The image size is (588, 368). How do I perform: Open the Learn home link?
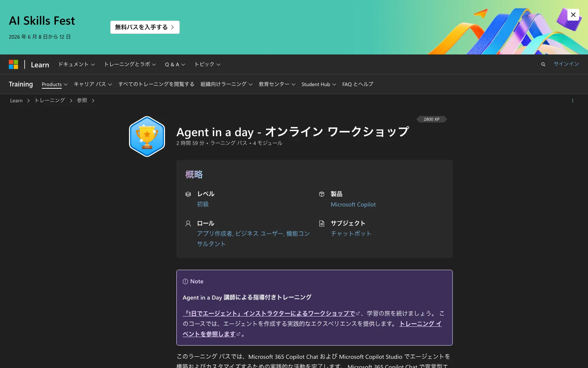coord(40,65)
